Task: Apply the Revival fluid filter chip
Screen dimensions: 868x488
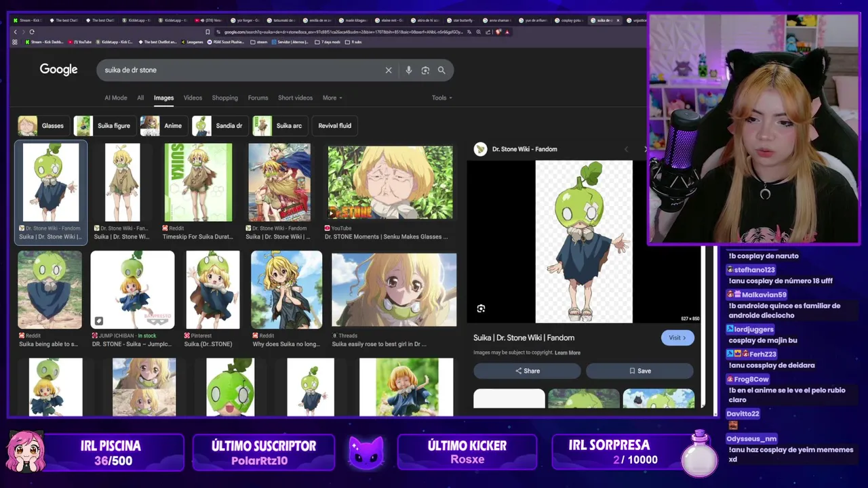Action: click(335, 125)
